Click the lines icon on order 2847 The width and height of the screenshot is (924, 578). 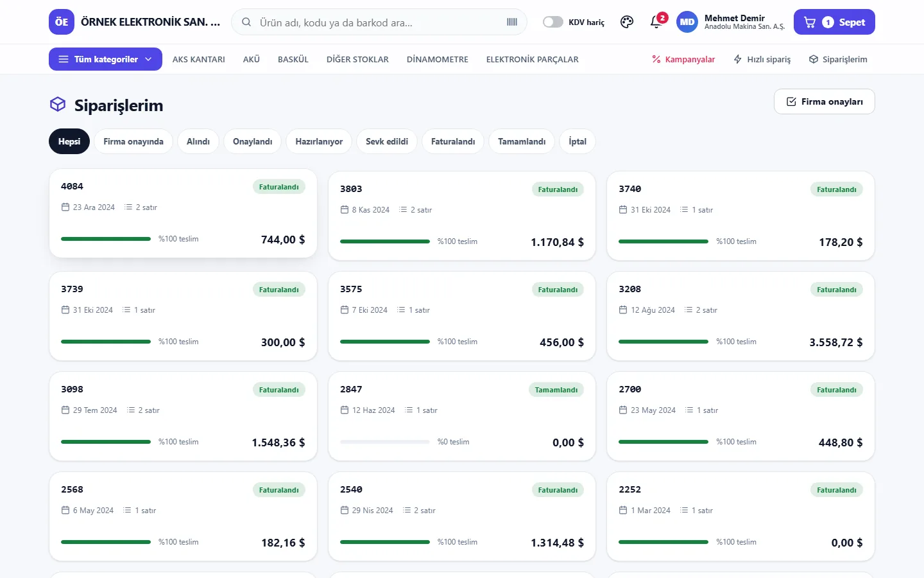pyautogui.click(x=409, y=410)
